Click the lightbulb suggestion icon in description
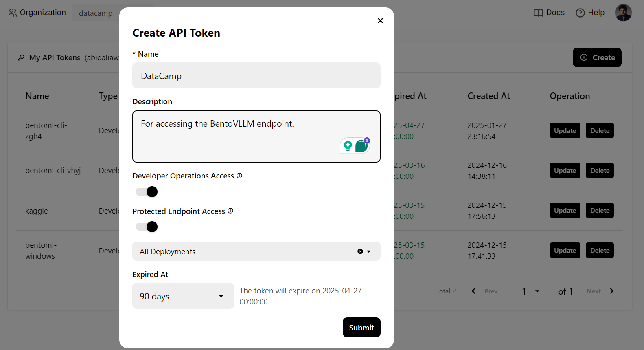The width and height of the screenshot is (644, 350). [348, 145]
